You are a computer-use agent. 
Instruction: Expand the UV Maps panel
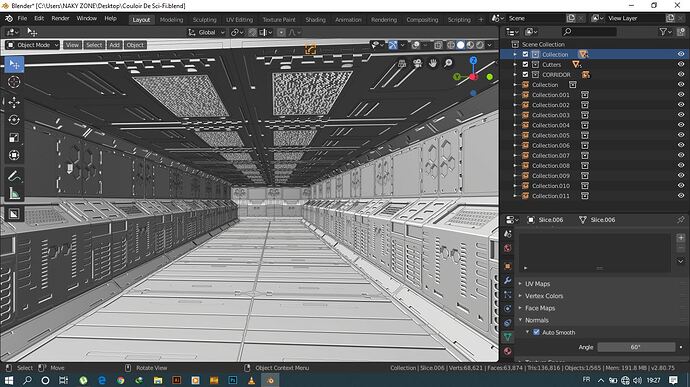click(x=537, y=284)
